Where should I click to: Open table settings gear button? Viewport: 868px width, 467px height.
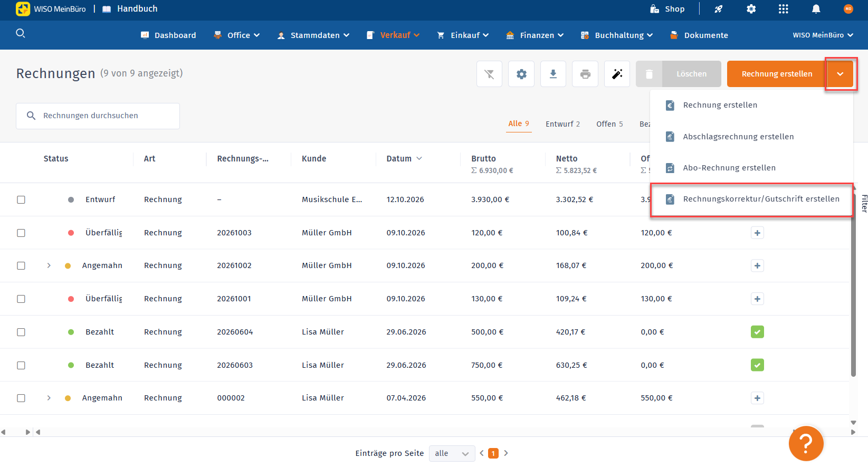coord(521,74)
